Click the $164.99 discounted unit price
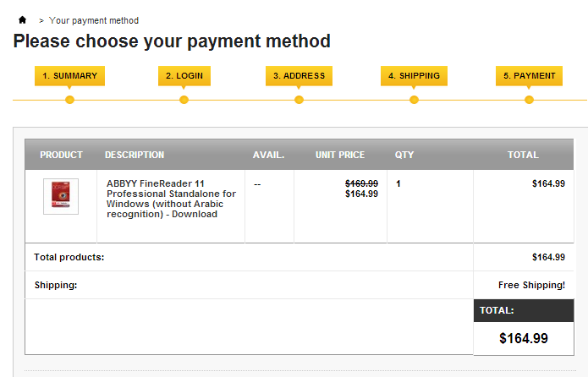The image size is (588, 377). coord(361,194)
